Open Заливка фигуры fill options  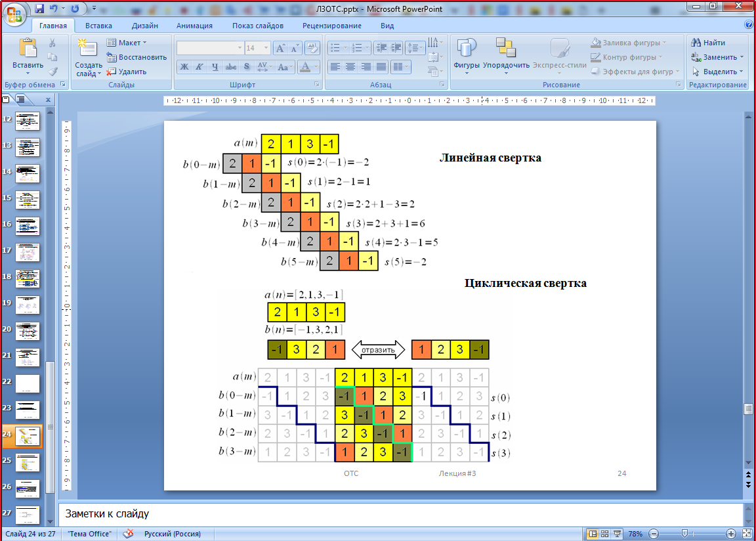(x=628, y=43)
